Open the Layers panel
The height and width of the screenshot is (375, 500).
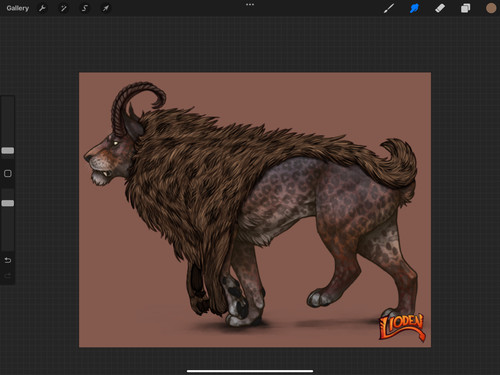(x=465, y=8)
